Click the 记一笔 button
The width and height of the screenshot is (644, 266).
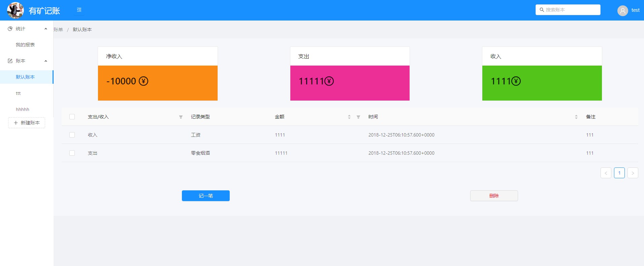206,196
